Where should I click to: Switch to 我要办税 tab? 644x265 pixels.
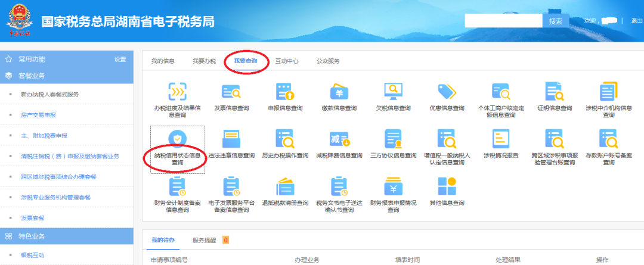click(204, 61)
